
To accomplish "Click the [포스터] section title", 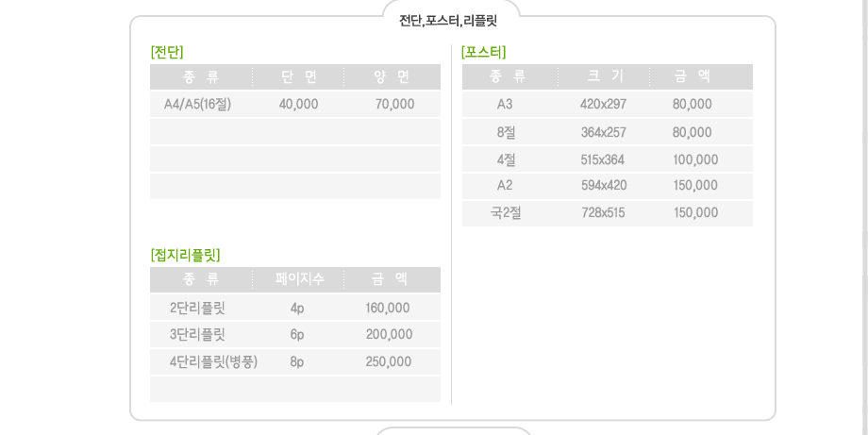I will (483, 52).
